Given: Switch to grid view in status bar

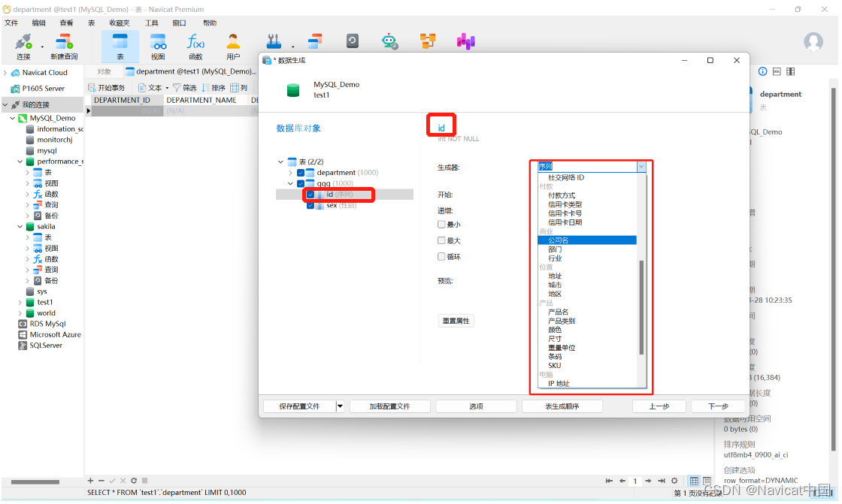Looking at the screenshot, I should 695,481.
